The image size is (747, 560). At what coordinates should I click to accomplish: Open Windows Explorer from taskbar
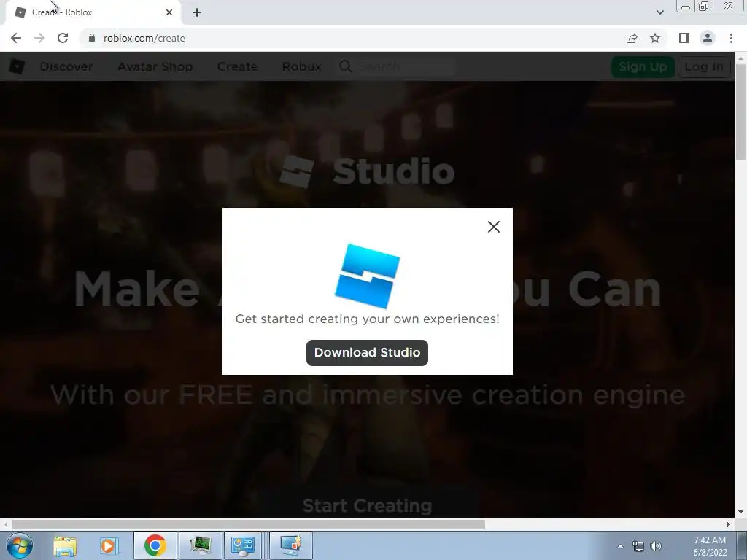pyautogui.click(x=65, y=545)
